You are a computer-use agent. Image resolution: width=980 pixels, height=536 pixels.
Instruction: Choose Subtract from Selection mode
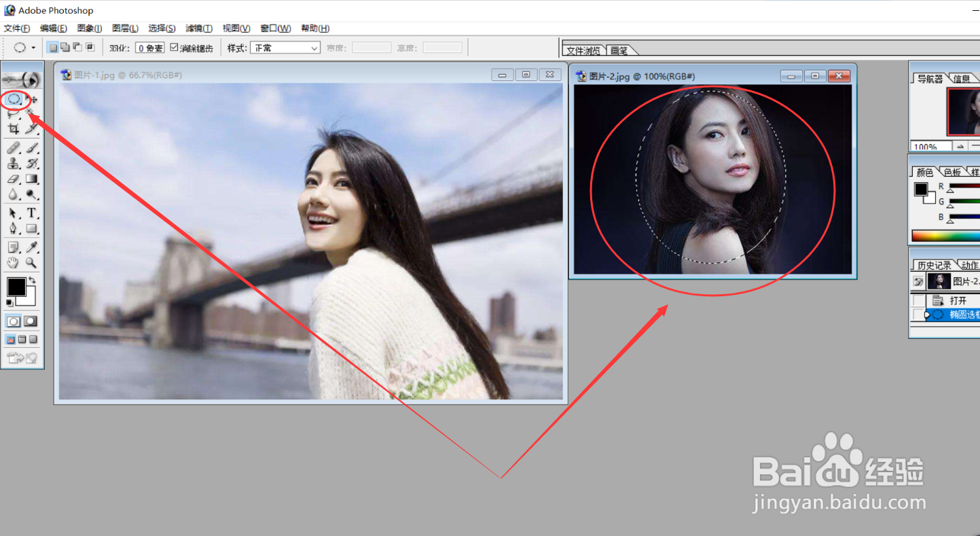point(77,48)
